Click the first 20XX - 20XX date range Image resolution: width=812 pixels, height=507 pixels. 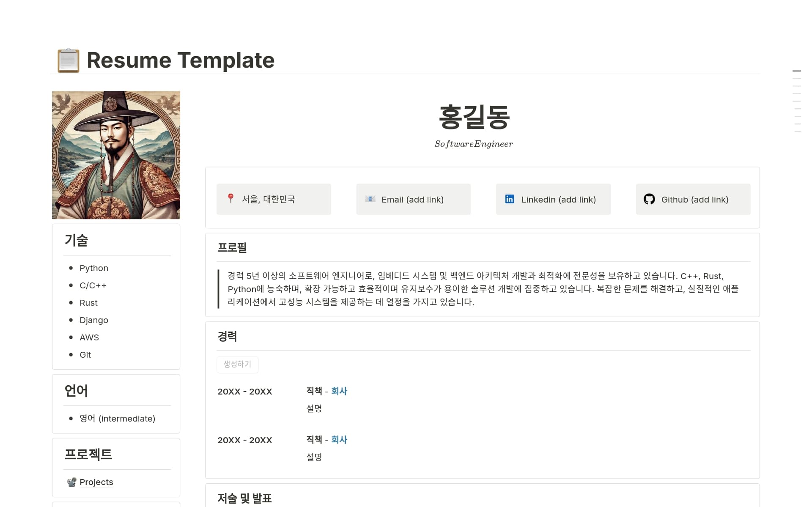coord(245,392)
